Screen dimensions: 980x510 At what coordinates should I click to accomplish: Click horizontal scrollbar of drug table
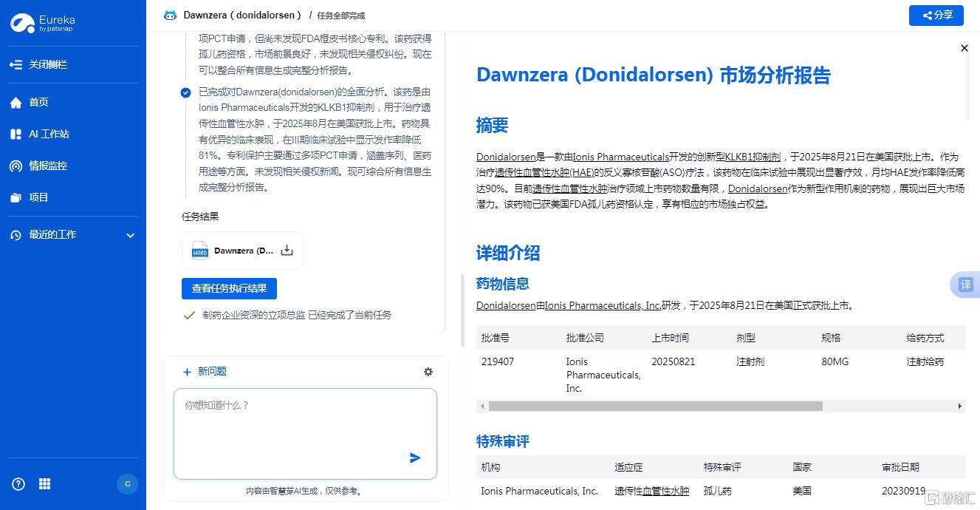point(655,406)
